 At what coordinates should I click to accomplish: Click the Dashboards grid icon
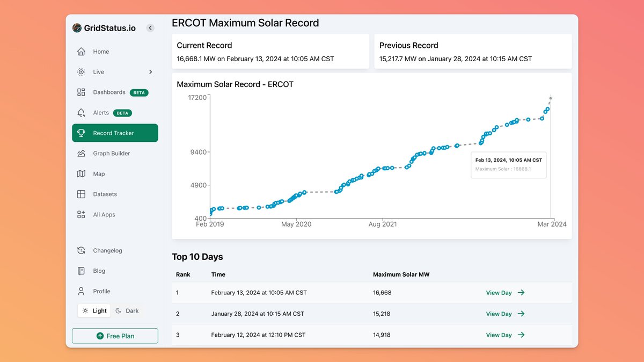point(81,92)
